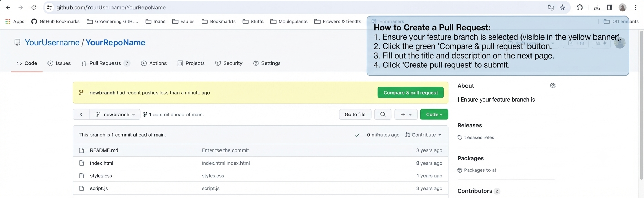The height and width of the screenshot is (198, 644).
Task: Open the 'index.html index.html' commit message
Action: pyautogui.click(x=226, y=163)
